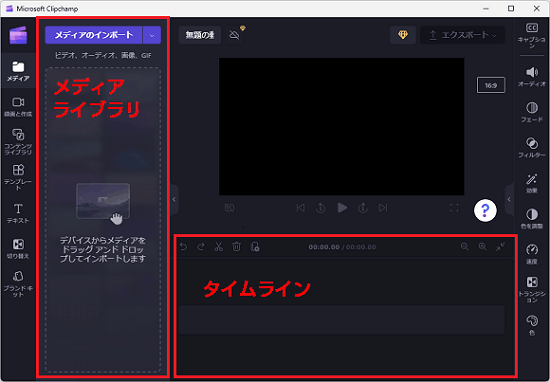Open the Color palette panel
The image size is (550, 382).
532,325
